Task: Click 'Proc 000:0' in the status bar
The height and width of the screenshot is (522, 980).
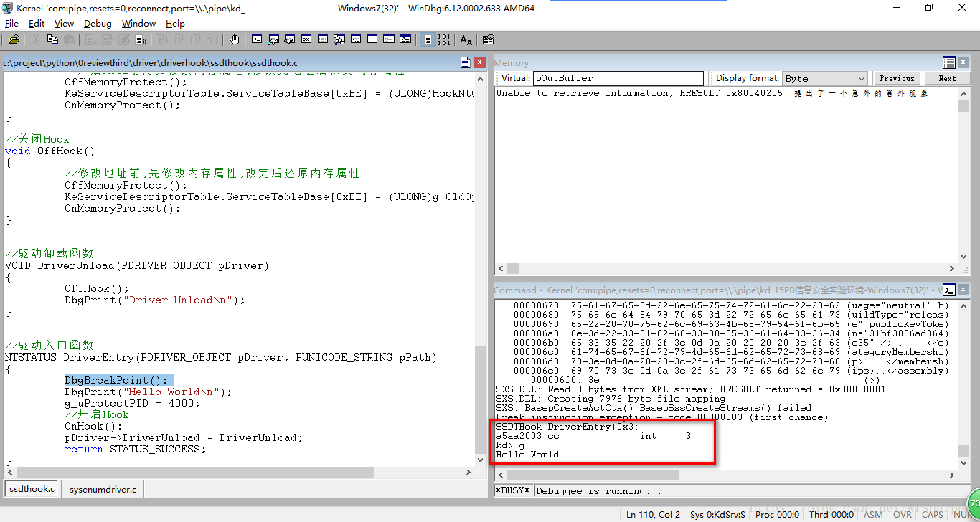Action: (x=777, y=514)
